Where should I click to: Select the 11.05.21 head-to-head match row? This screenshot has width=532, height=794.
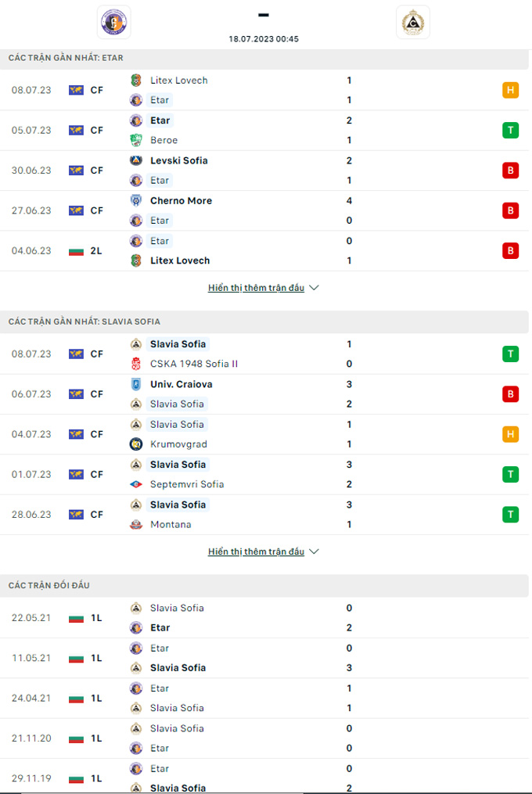[265, 658]
